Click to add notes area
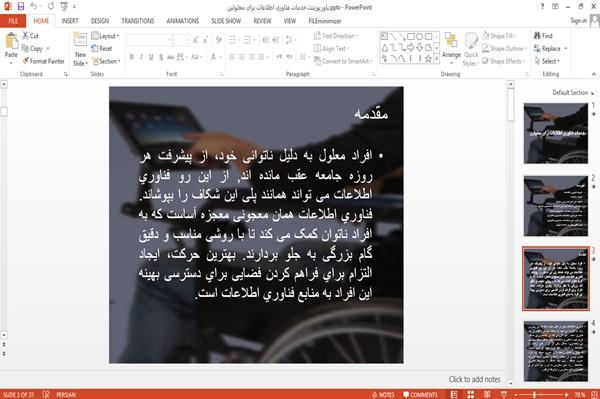 pyautogui.click(x=474, y=379)
